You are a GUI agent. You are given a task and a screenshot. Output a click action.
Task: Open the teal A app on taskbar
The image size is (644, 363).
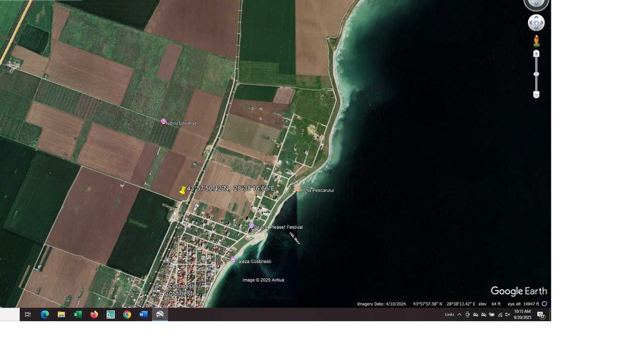[x=111, y=315]
